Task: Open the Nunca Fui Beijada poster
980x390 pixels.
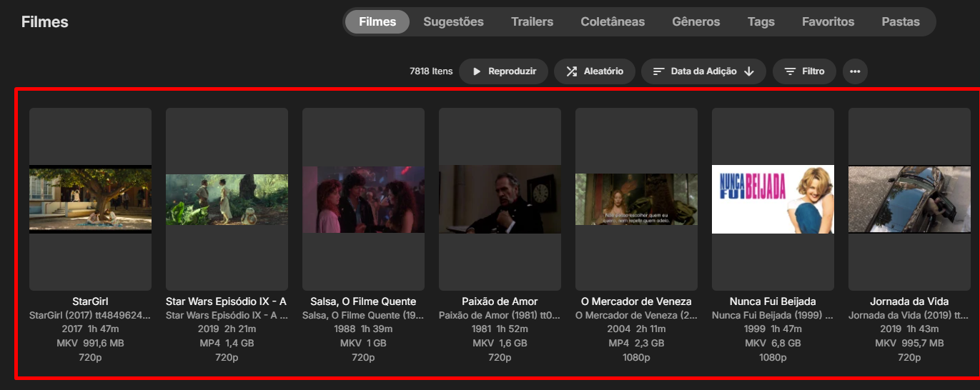Action: tap(773, 199)
